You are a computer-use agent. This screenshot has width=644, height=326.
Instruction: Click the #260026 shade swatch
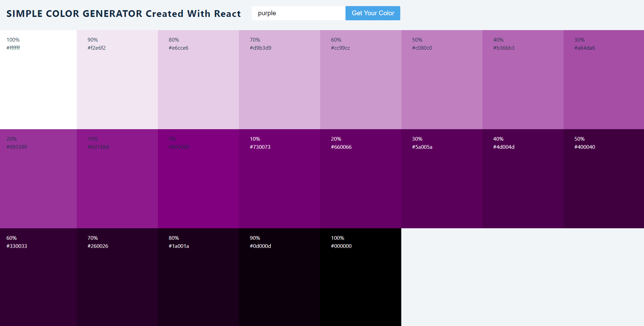[x=117, y=277]
